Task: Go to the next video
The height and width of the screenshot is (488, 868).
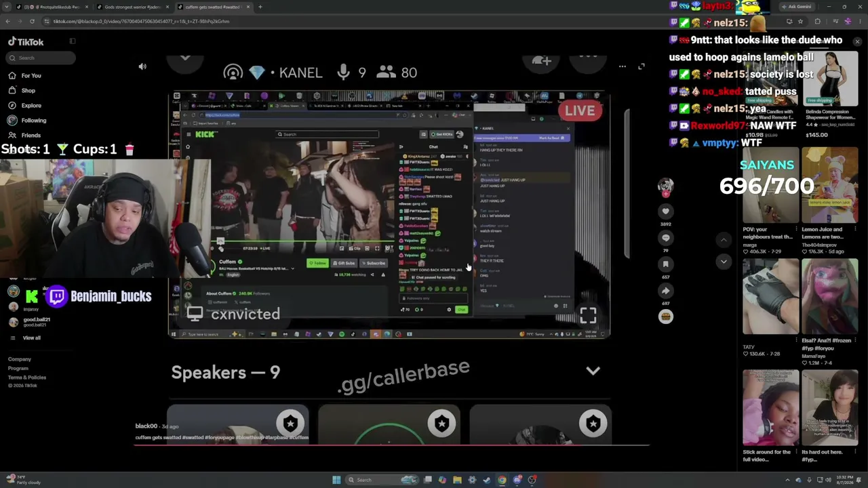Action: pos(724,262)
